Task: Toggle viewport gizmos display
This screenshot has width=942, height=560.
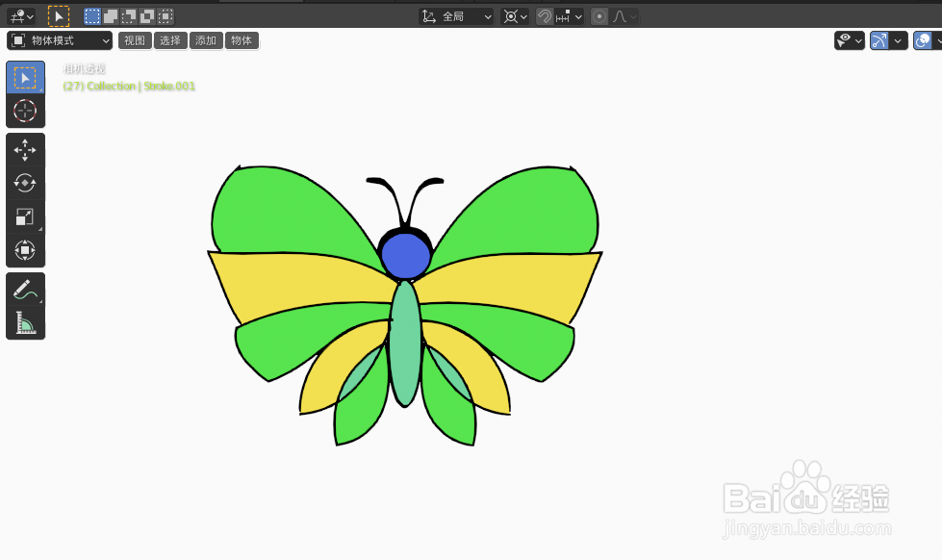Action: click(x=878, y=40)
